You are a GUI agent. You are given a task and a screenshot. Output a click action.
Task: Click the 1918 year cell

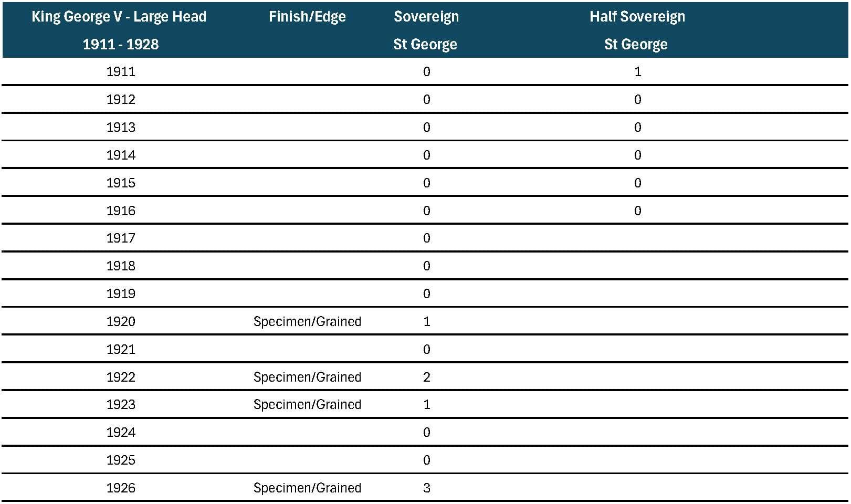pos(121,266)
